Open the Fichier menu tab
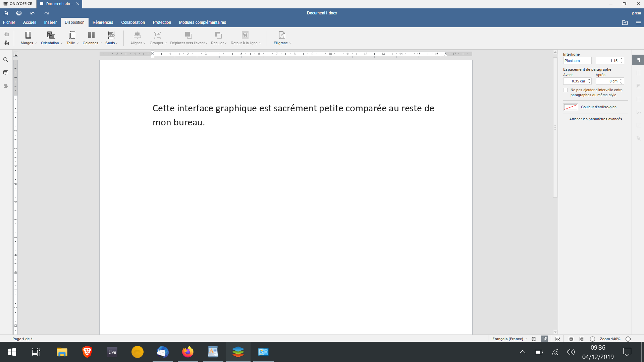644x362 pixels. pyautogui.click(x=9, y=22)
